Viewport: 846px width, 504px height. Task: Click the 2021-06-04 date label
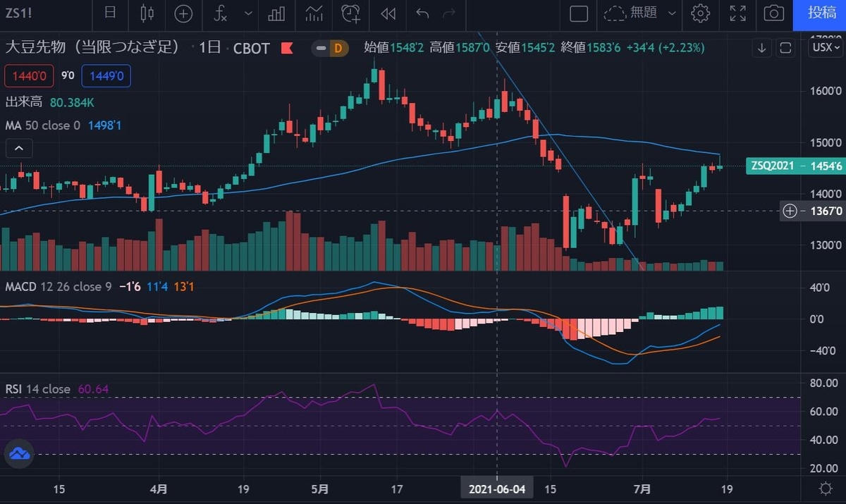click(x=497, y=488)
